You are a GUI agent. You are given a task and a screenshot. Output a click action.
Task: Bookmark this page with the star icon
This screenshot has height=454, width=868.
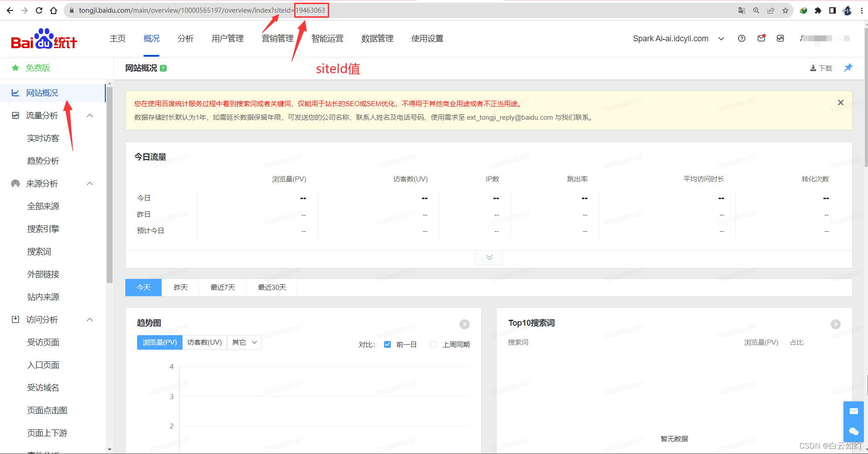[785, 10]
